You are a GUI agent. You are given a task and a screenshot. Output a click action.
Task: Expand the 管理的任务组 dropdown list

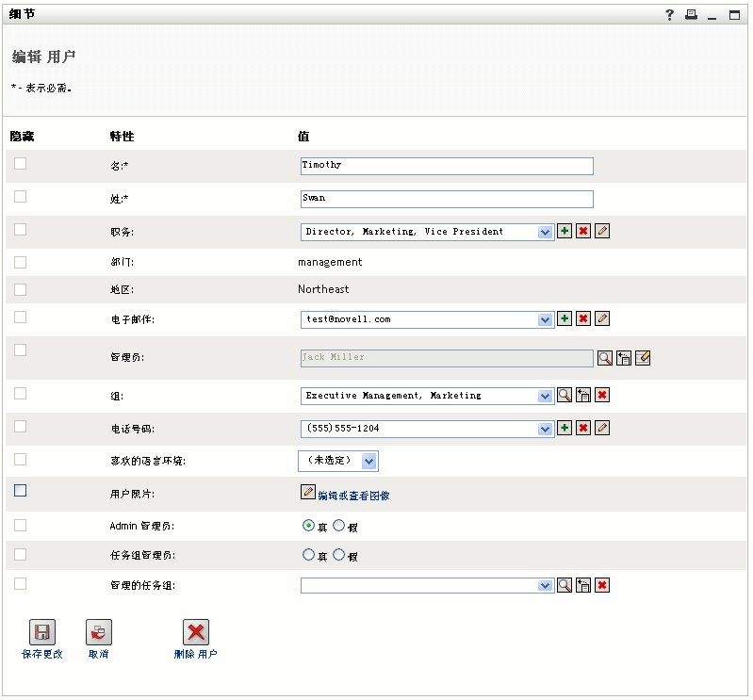tap(545, 586)
